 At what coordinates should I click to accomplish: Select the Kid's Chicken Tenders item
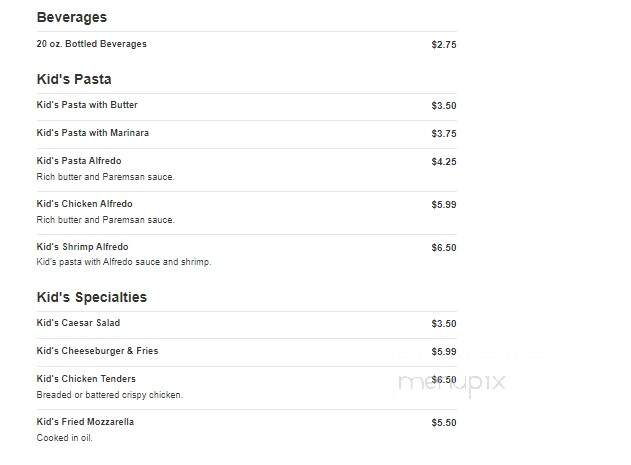coord(86,379)
